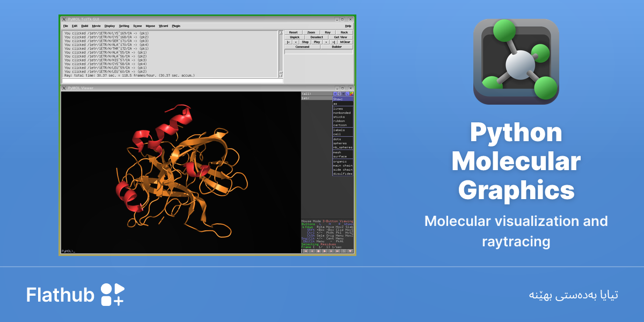Choose 'labels' in the Show menu
This screenshot has height=322, width=644.
coord(343,130)
